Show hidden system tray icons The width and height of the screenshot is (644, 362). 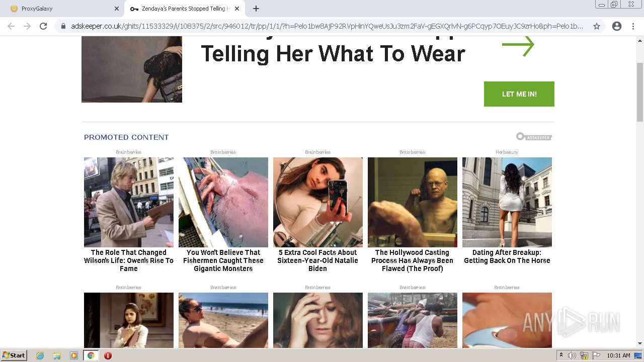561,355
